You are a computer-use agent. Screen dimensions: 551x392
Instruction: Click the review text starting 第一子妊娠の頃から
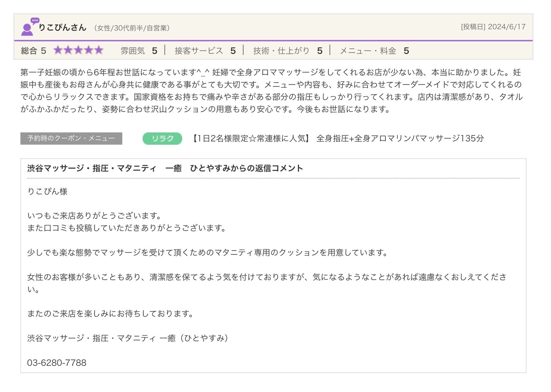pyautogui.click(x=272, y=91)
